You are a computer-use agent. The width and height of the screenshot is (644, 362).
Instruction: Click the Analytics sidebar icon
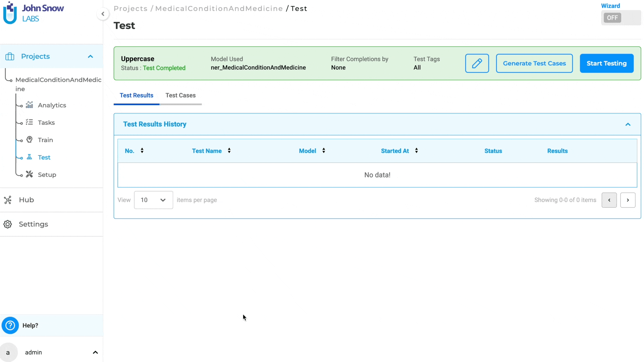pyautogui.click(x=29, y=105)
